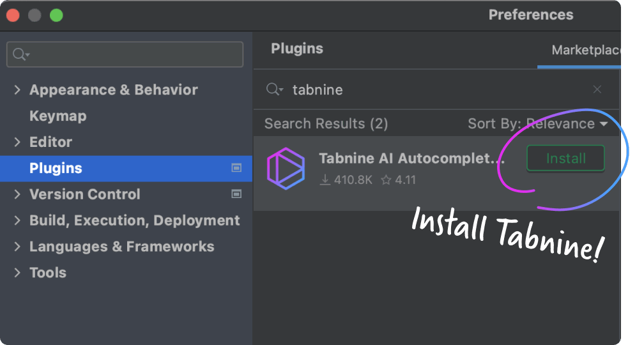
Task: Select Plugins in the settings sidebar
Action: 56,168
